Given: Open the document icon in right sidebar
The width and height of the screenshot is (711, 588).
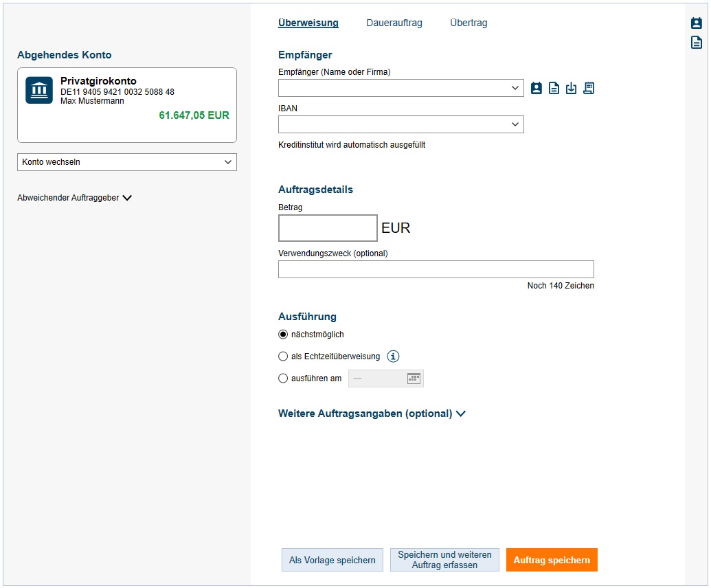Looking at the screenshot, I should point(696,43).
